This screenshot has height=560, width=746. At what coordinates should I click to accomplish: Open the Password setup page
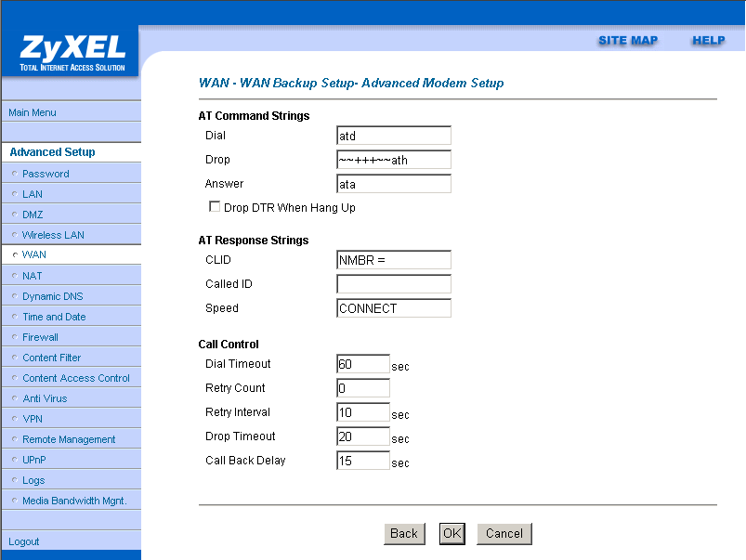tap(46, 175)
